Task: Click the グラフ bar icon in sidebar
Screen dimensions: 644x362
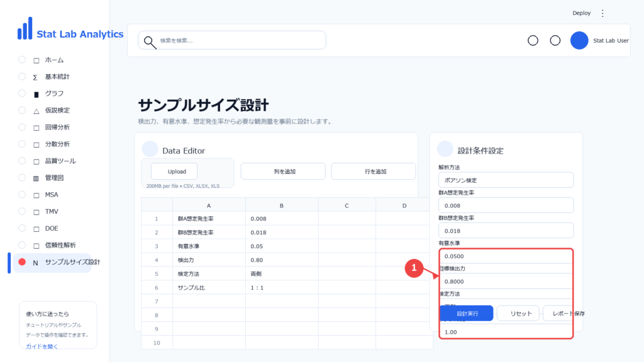Action: [36, 94]
